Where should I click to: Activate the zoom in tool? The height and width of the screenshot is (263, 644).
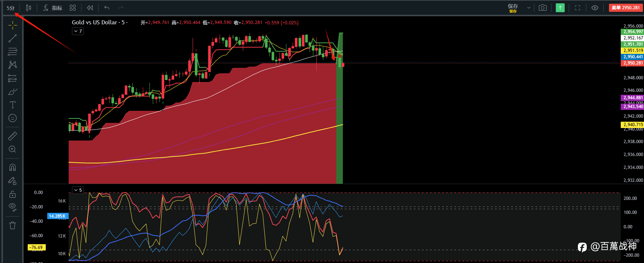click(x=13, y=149)
